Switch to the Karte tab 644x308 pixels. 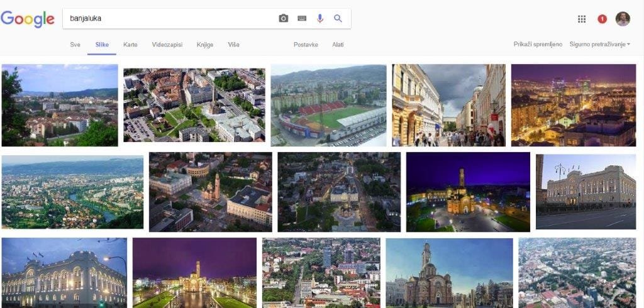130,45
